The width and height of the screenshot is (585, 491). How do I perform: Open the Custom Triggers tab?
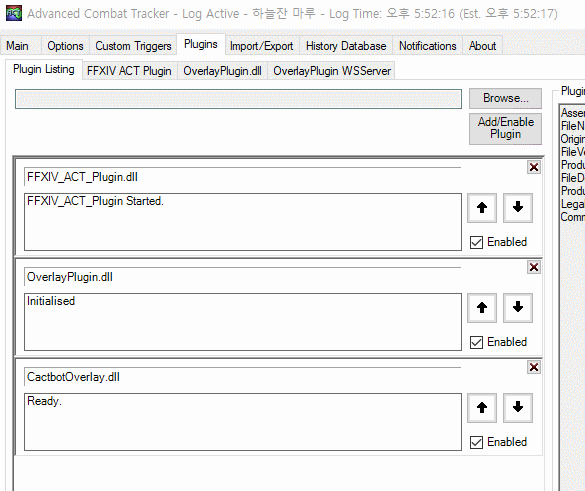point(133,46)
